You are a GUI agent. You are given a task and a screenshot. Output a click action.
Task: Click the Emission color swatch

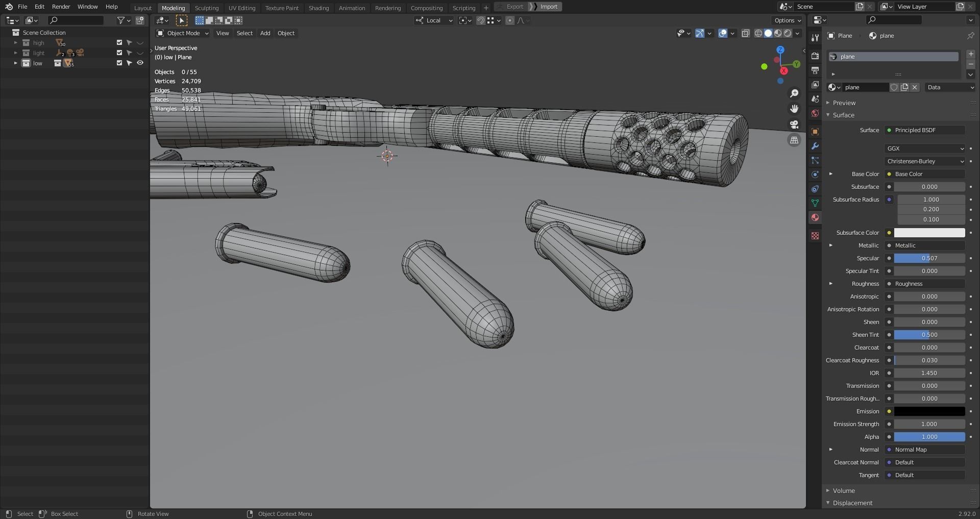click(x=929, y=411)
